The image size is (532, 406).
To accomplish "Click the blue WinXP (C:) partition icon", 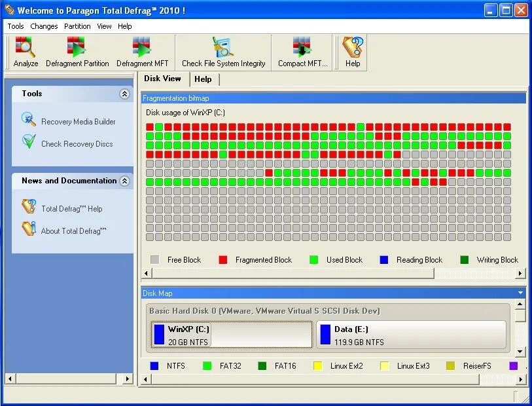I will 159,335.
